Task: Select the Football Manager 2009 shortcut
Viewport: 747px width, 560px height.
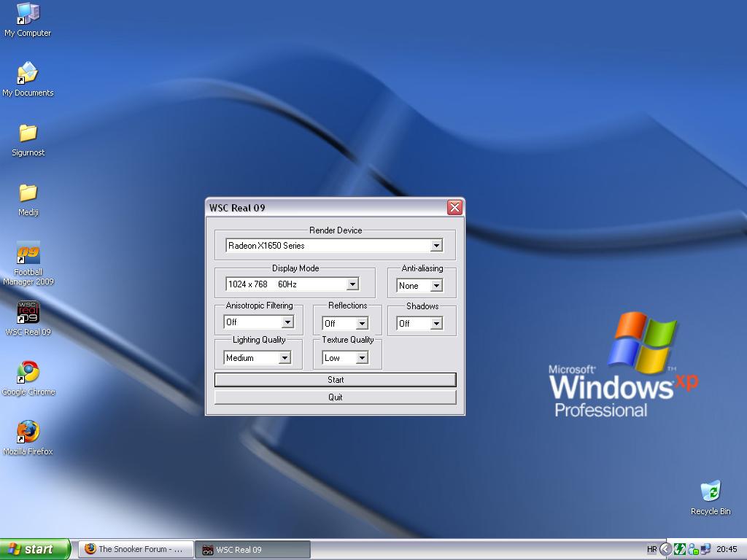Action: (28, 263)
